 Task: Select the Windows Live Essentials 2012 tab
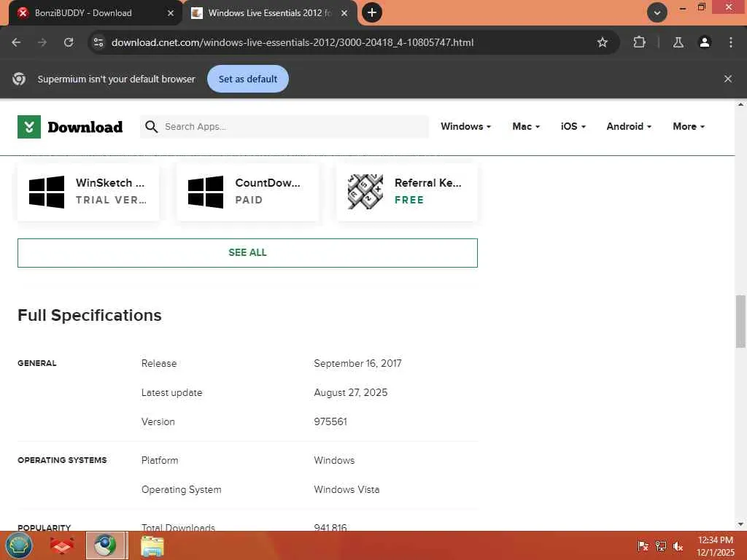coord(269,13)
